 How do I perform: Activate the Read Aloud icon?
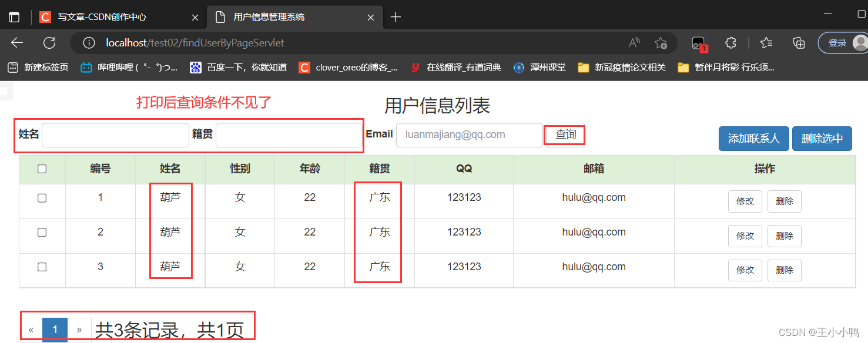coord(634,43)
